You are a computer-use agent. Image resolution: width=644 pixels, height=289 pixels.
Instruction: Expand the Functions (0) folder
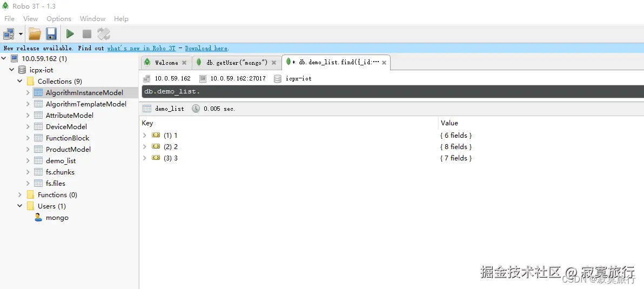pyautogui.click(x=19, y=194)
